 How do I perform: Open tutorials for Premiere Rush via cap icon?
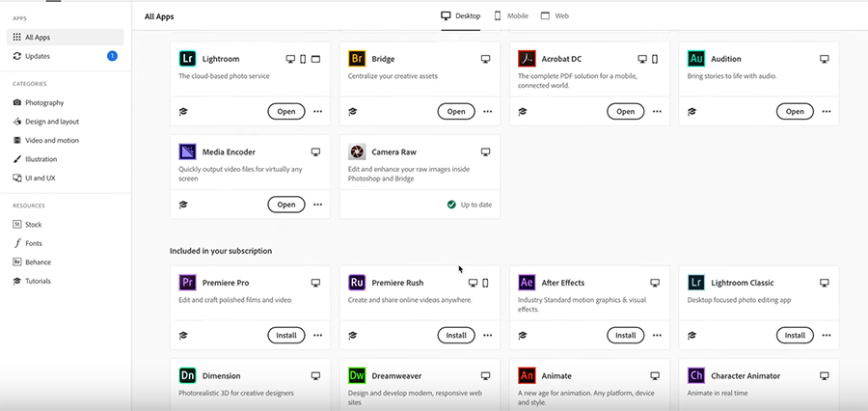tap(353, 335)
